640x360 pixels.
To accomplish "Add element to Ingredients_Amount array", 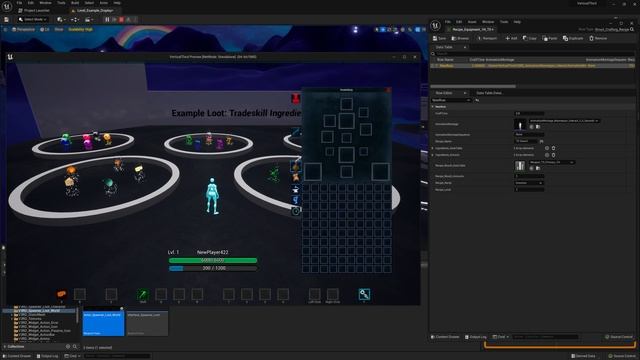I will (547, 155).
